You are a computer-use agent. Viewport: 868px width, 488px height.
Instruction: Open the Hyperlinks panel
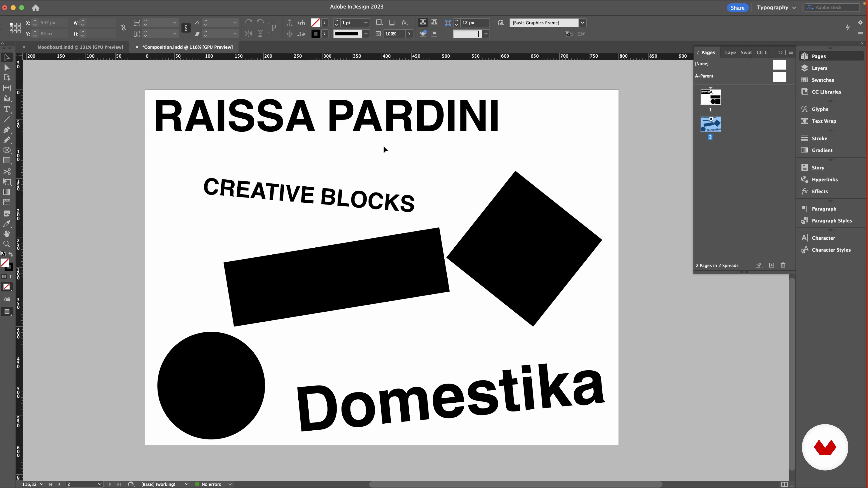tap(824, 180)
